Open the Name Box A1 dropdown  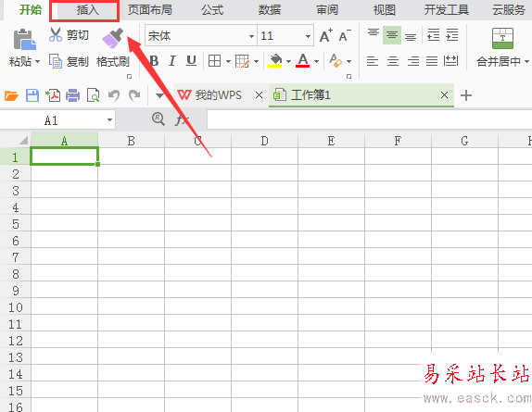click(109, 120)
